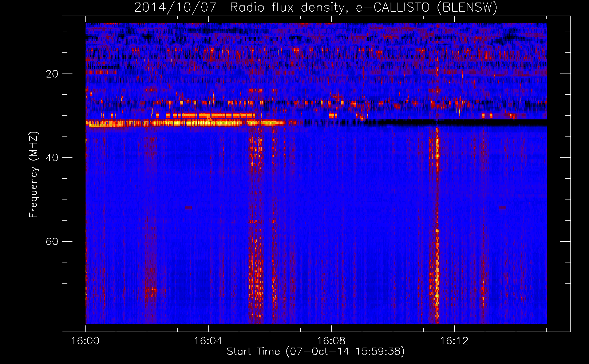
Task: Click the '16:04' time tick label
Action: pyautogui.click(x=208, y=341)
